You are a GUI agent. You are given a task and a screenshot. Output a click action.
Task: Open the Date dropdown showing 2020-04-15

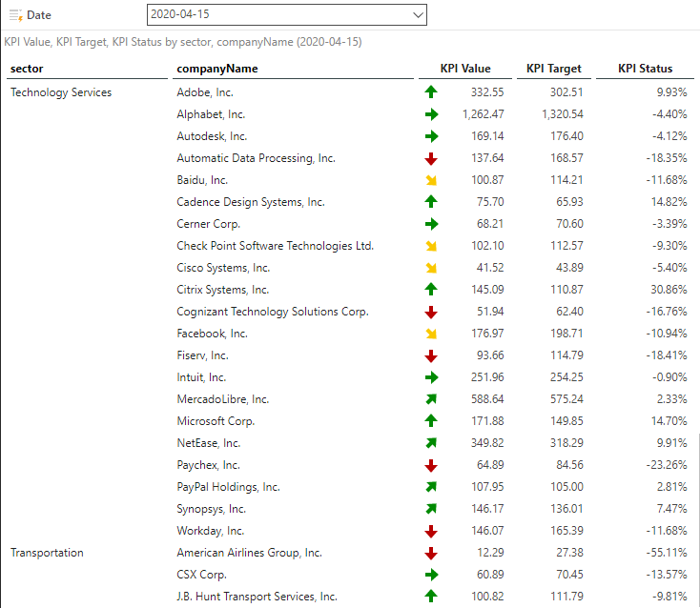(287, 14)
